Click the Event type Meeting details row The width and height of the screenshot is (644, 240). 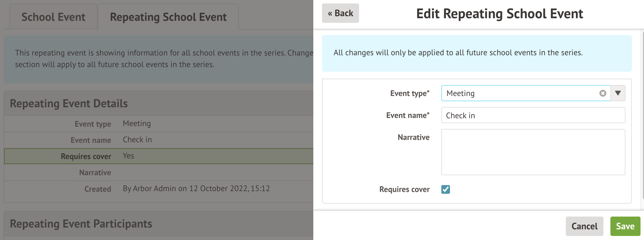pyautogui.click(x=159, y=124)
